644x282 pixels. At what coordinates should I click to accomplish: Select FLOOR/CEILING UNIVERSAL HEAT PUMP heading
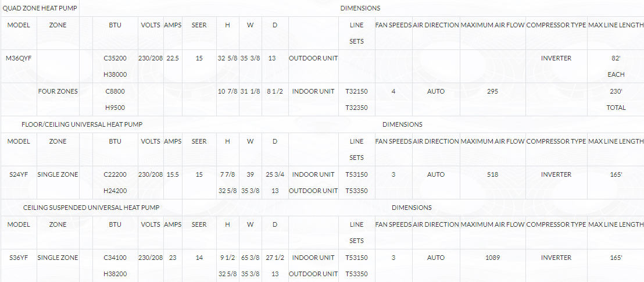(x=82, y=124)
